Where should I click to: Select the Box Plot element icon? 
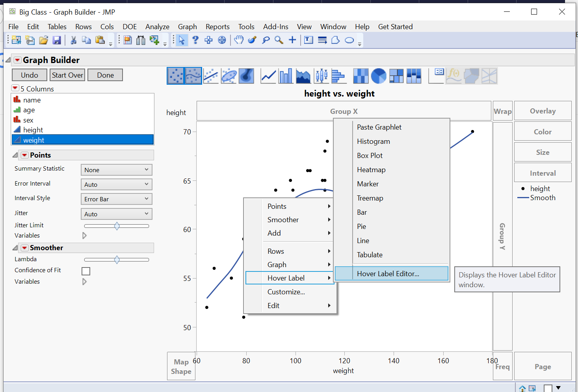pos(321,76)
